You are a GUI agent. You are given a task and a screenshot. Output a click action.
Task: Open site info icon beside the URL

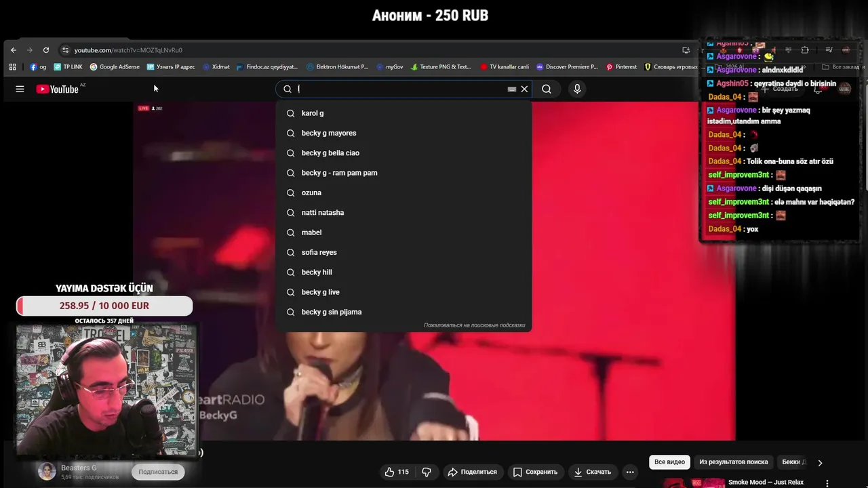click(x=65, y=50)
